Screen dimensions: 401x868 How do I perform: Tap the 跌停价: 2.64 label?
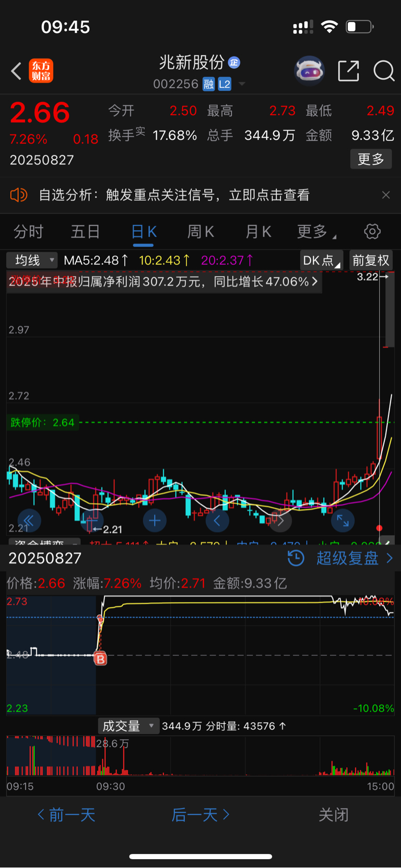(x=42, y=422)
